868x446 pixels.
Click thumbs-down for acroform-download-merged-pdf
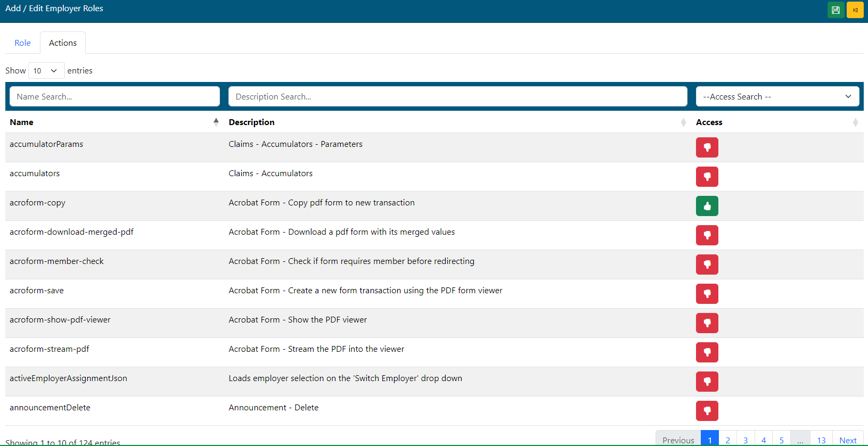pyautogui.click(x=707, y=235)
